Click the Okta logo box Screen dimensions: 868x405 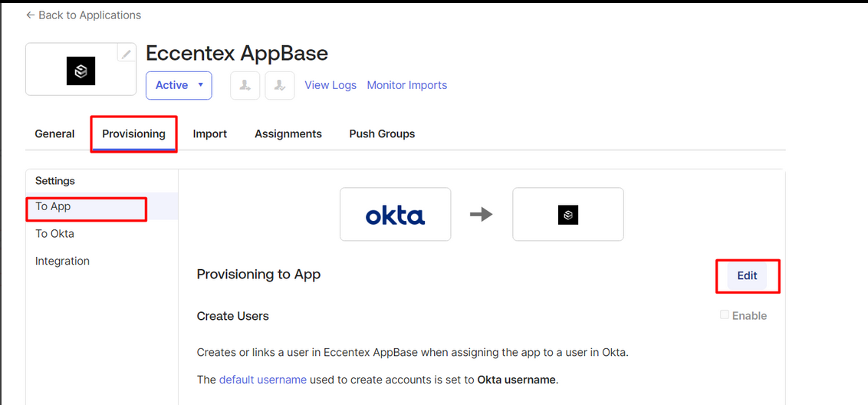pyautogui.click(x=395, y=215)
